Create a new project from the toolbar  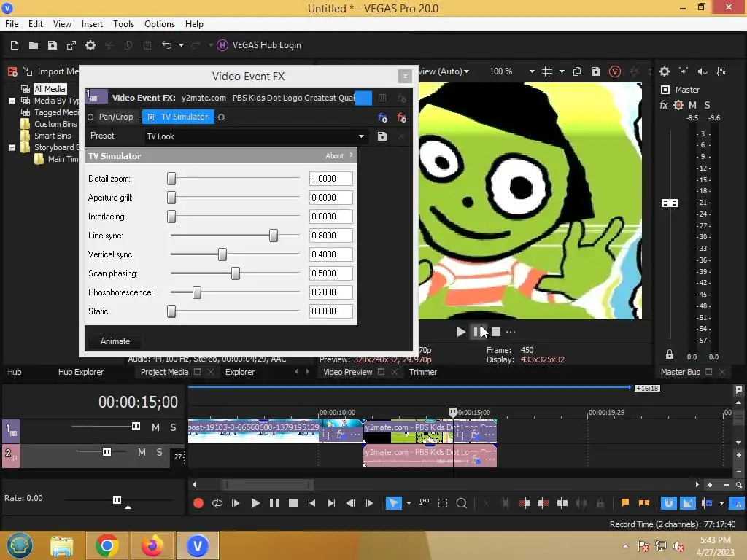tap(15, 45)
